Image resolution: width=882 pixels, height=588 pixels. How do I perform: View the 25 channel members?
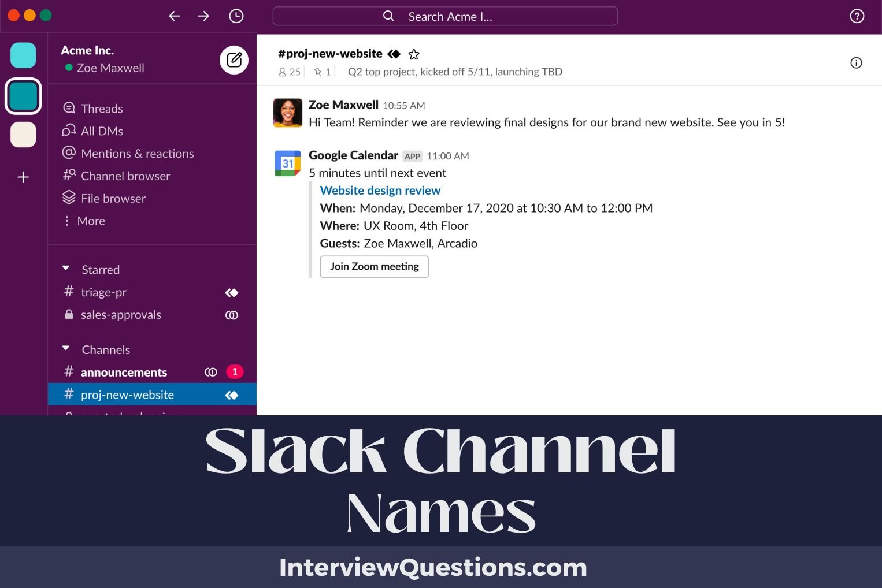(x=290, y=72)
